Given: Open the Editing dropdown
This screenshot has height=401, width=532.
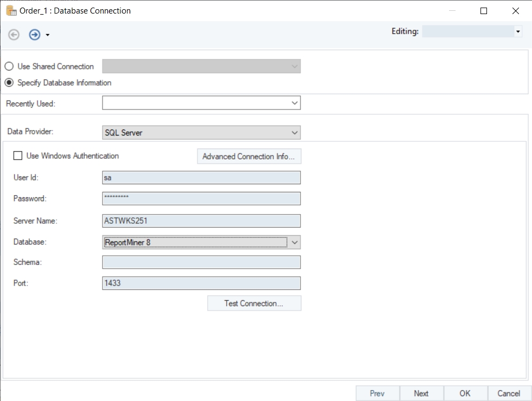Looking at the screenshot, I should click(x=472, y=32).
